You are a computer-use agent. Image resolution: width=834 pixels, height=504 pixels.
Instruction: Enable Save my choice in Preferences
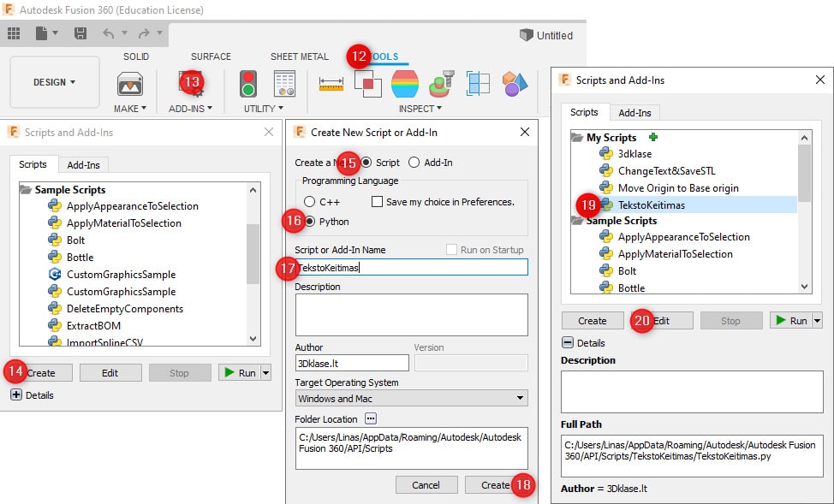pos(377,202)
